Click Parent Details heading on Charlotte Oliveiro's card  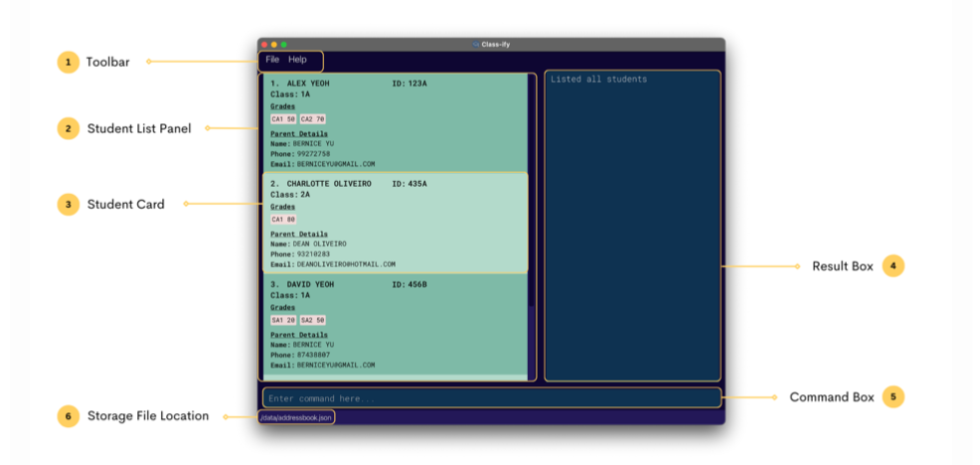[x=299, y=234]
